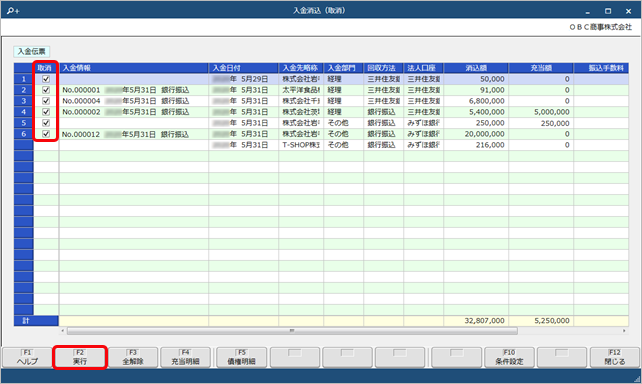Open F5 債権明細 details

[x=242, y=357]
